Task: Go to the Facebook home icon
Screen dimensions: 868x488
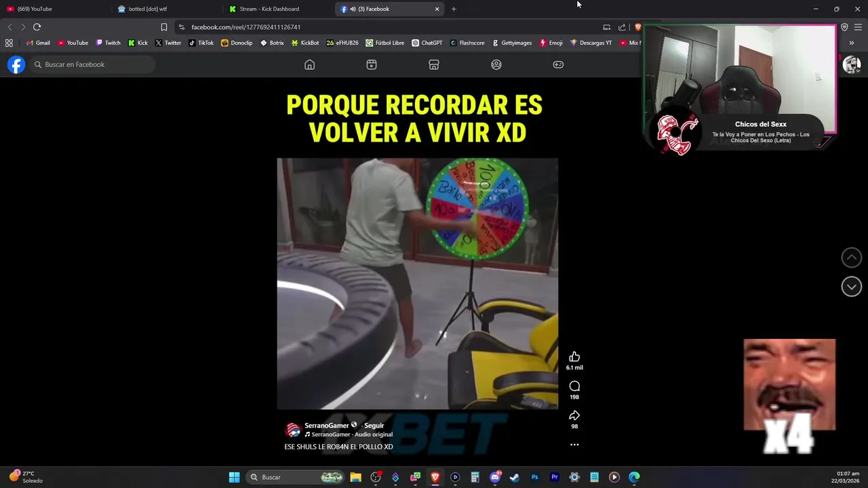Action: point(309,64)
